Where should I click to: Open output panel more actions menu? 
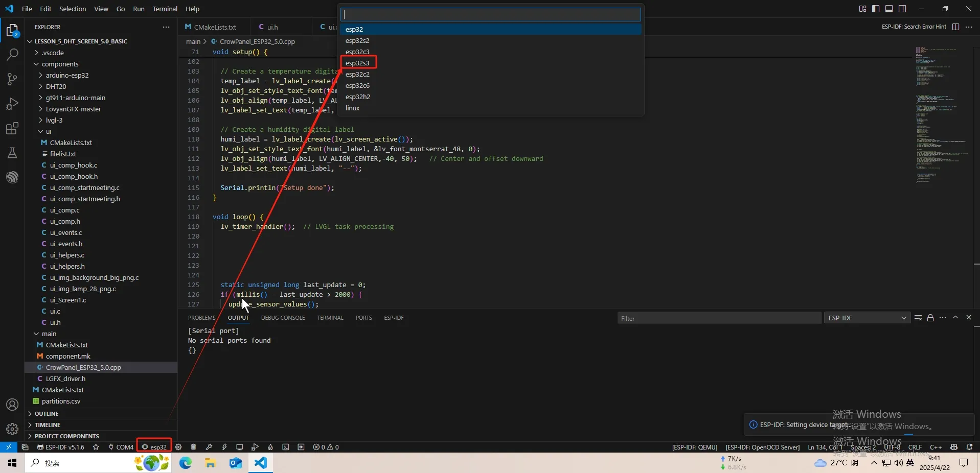point(943,318)
